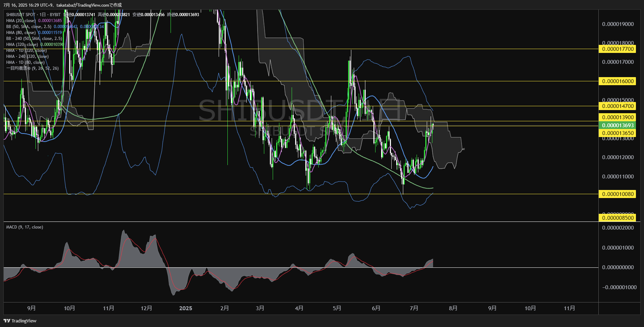Click MACD axis value 0.000001000
This screenshot has width=644, height=327.
pos(618,248)
